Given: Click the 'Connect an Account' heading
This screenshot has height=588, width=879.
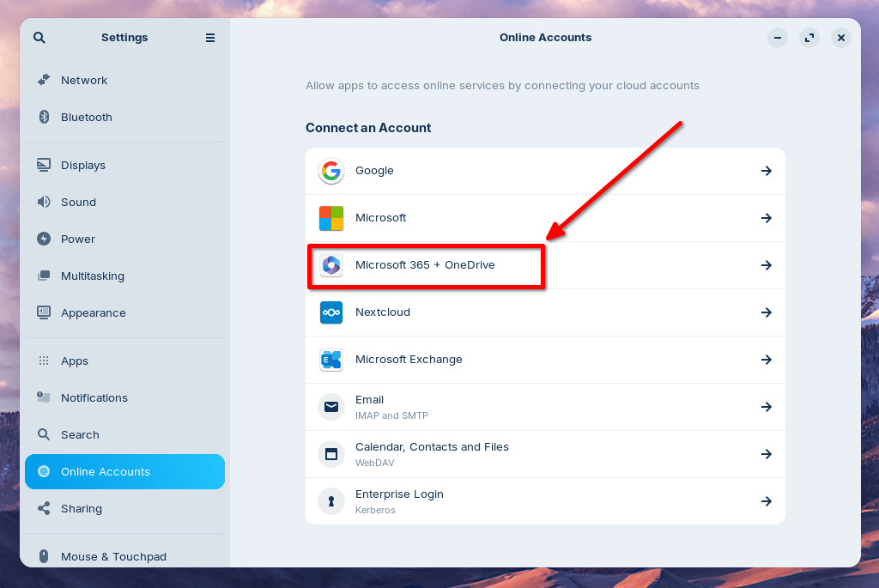Looking at the screenshot, I should pyautogui.click(x=368, y=128).
